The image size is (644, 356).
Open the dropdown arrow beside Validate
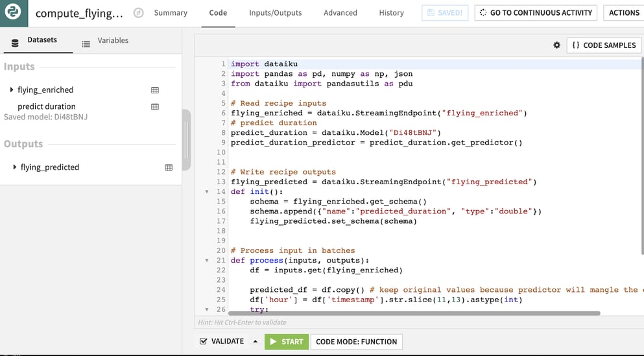click(x=255, y=342)
